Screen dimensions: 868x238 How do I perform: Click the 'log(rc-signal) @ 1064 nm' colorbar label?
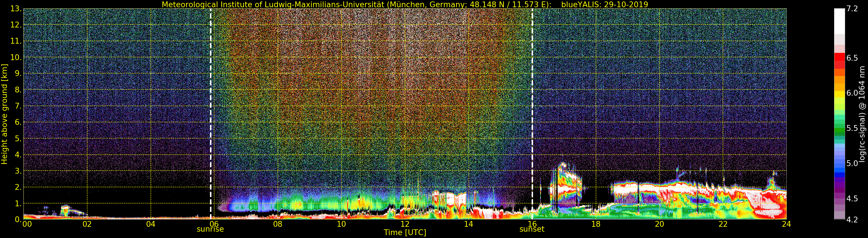click(863, 114)
